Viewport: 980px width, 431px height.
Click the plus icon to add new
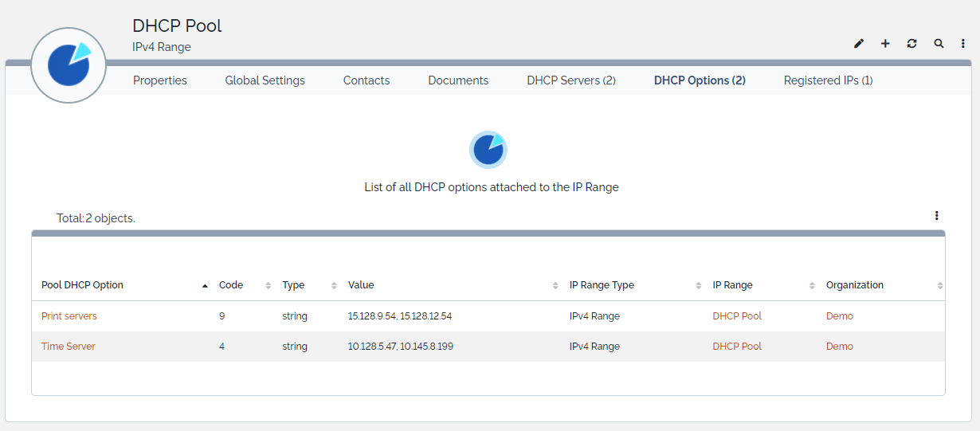pos(885,44)
